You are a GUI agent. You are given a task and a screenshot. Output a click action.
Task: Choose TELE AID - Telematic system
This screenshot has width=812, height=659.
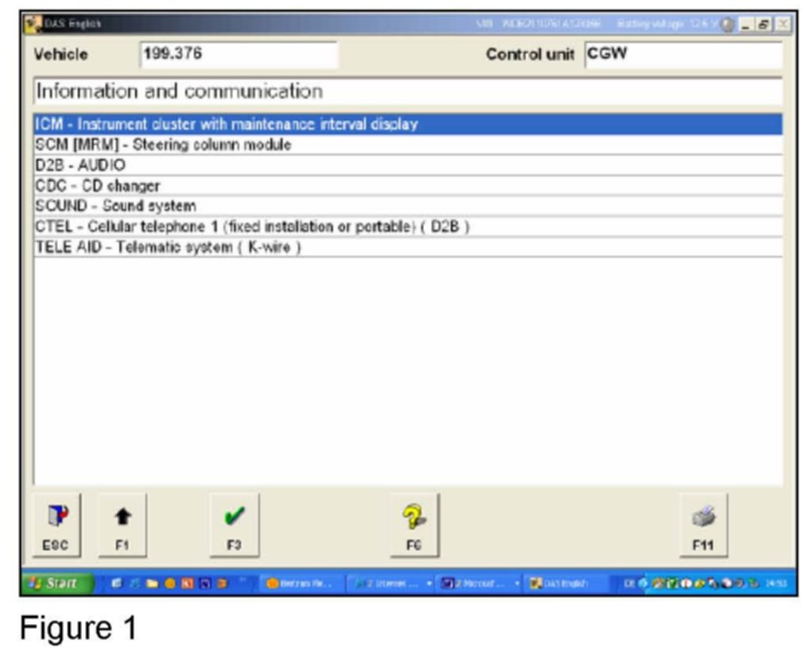click(x=168, y=248)
